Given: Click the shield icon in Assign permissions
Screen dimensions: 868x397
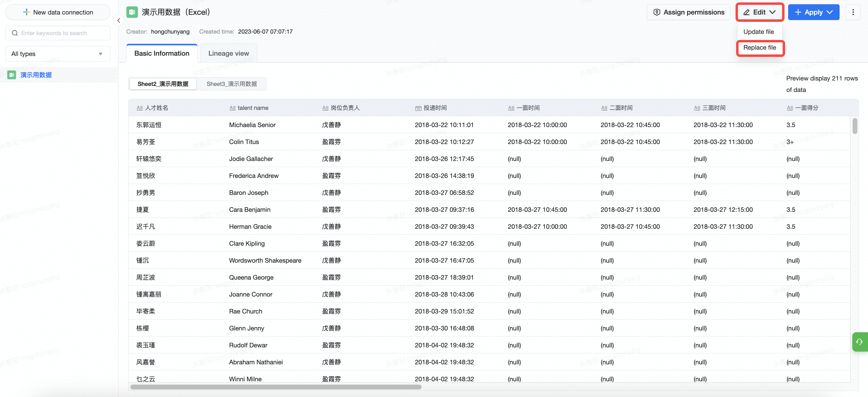Looking at the screenshot, I should click(656, 12).
